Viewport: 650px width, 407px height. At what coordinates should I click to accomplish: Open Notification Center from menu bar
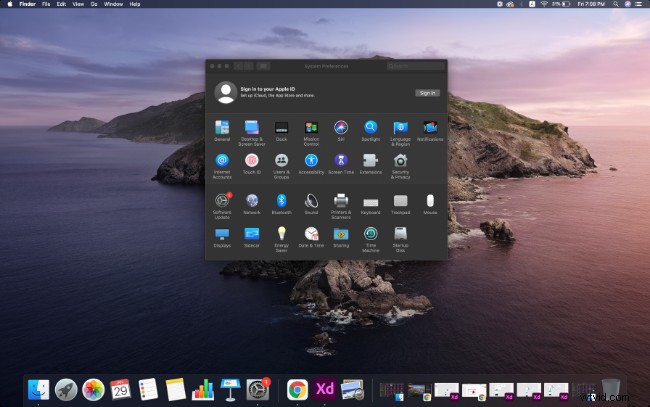[x=639, y=4]
